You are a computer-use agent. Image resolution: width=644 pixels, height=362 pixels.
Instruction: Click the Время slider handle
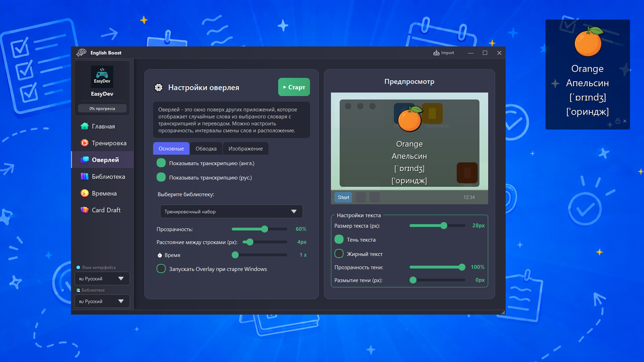pyautogui.click(x=235, y=255)
